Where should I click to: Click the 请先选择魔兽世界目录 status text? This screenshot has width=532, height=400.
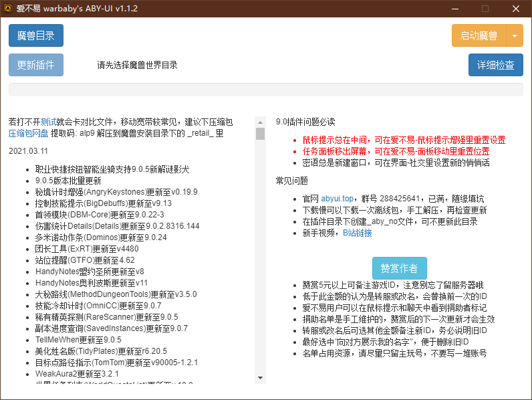click(x=137, y=65)
